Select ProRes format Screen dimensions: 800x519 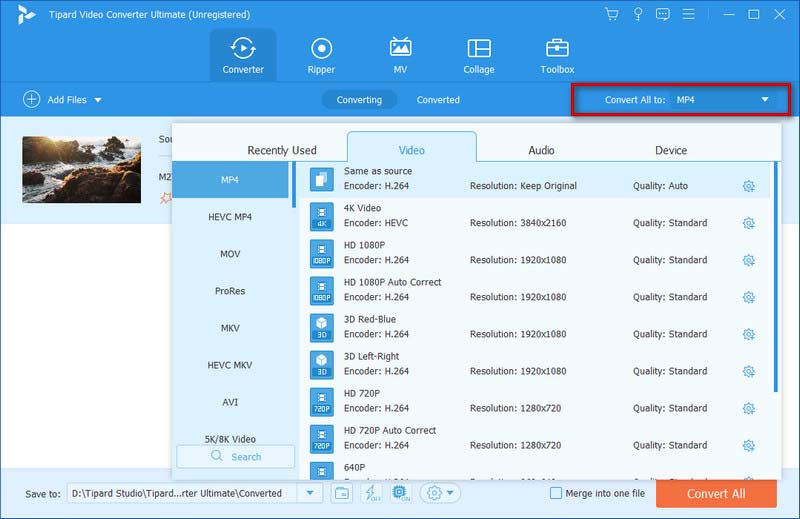[230, 291]
